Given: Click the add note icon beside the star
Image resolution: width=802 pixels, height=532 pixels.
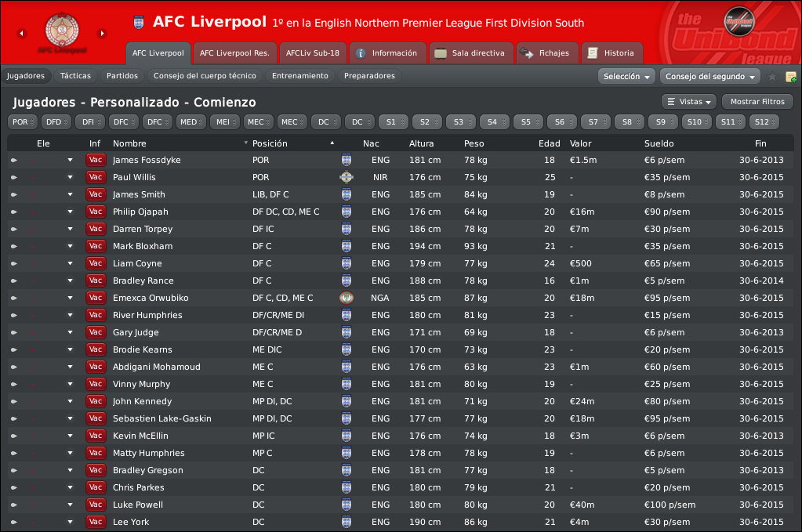Looking at the screenshot, I should 791,77.
